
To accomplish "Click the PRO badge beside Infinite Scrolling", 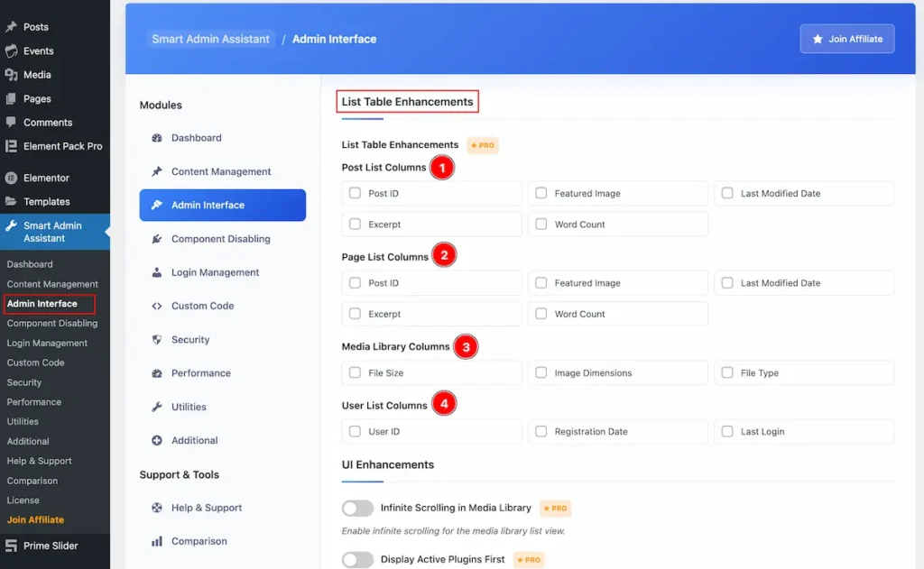I will pos(555,508).
